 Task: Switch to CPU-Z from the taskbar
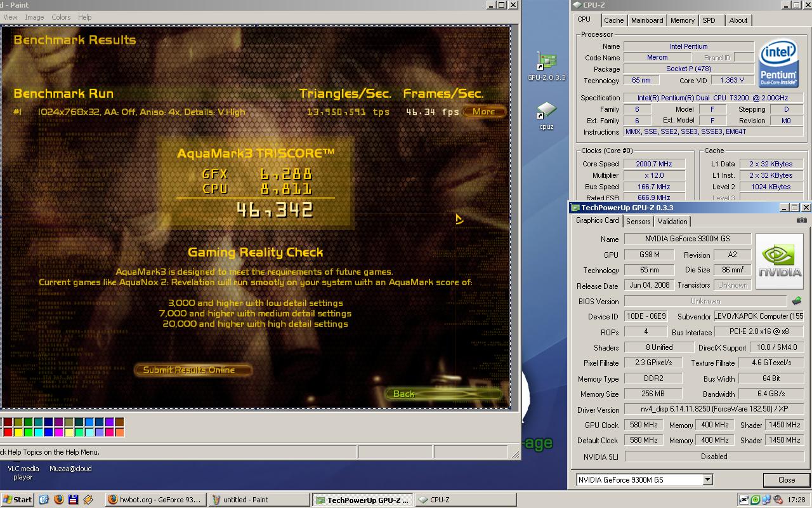point(465,500)
